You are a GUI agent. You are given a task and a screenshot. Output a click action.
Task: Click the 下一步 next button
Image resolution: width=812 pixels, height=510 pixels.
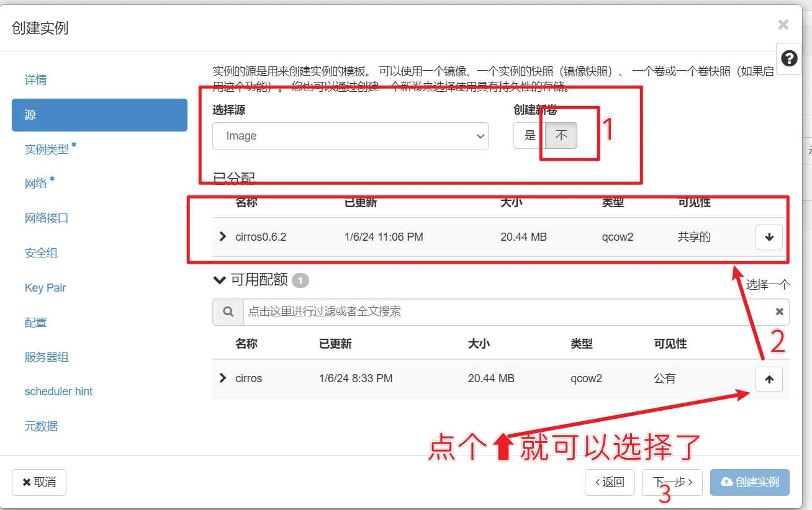(x=672, y=483)
